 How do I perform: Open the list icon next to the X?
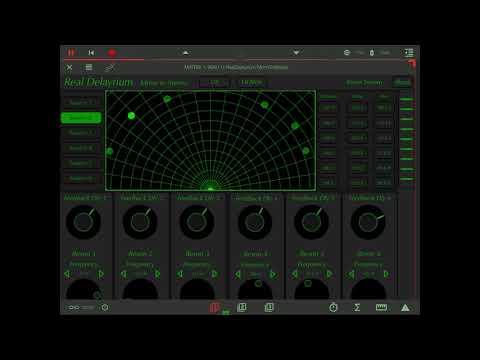point(89,67)
